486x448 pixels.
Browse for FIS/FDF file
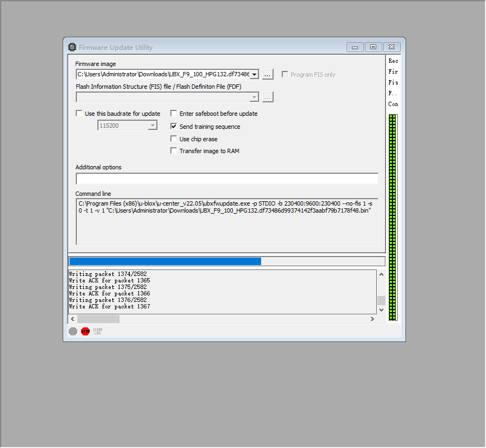(x=268, y=97)
